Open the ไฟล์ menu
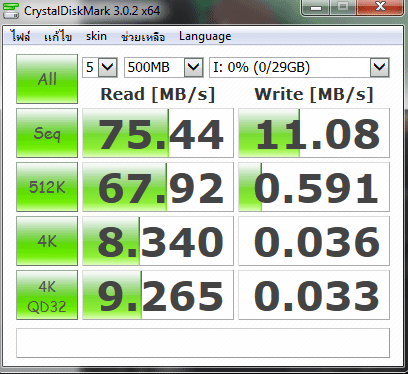The height and width of the screenshot is (374, 408). tap(20, 36)
